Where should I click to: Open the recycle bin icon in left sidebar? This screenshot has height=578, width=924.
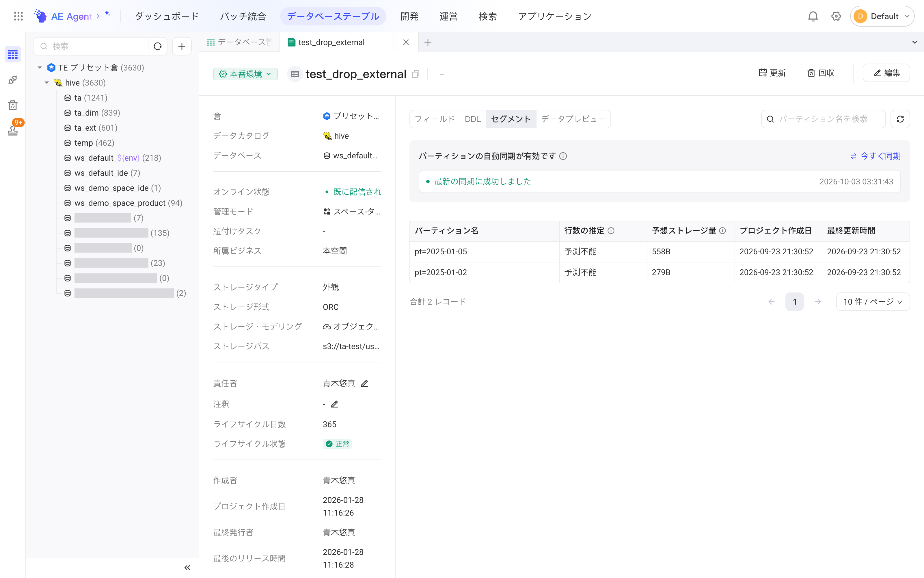click(13, 105)
